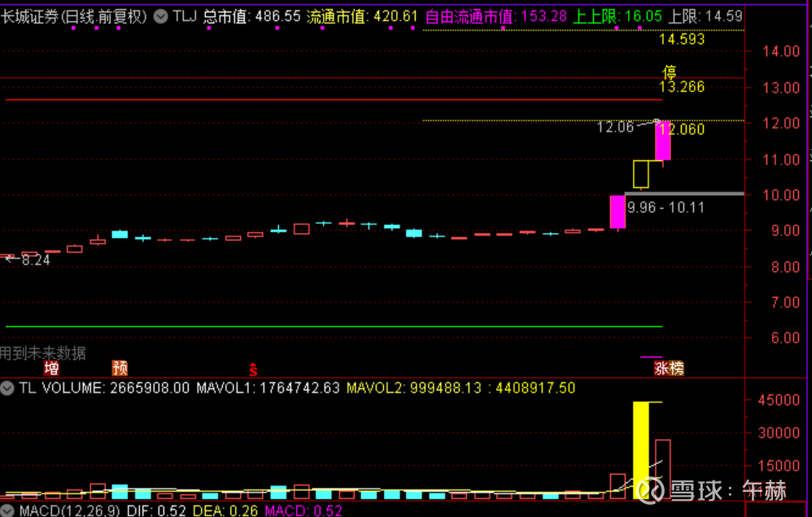Click the 停 label above 13.266

point(670,72)
